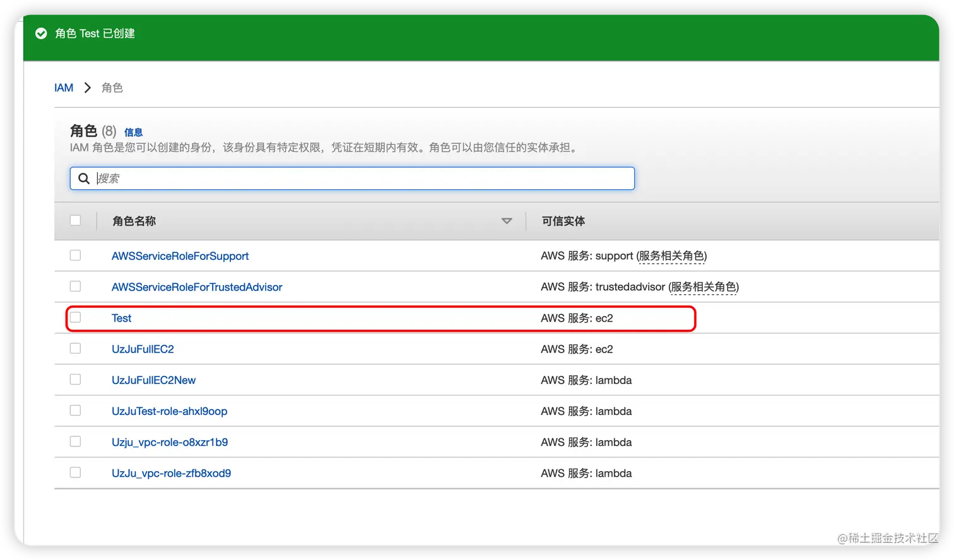Click the 角色 breadcrumb text
Screen dimensions: 954x560
pyautogui.click(x=112, y=88)
